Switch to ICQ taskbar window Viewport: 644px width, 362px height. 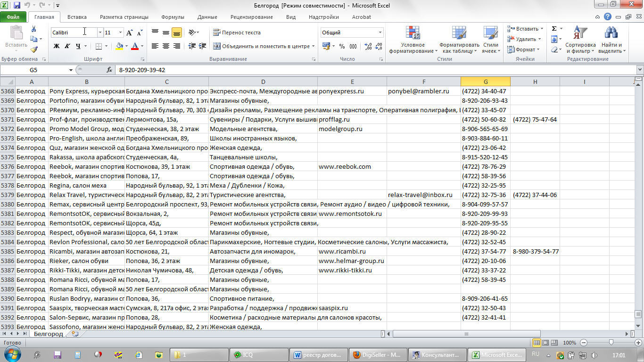tap(259, 354)
